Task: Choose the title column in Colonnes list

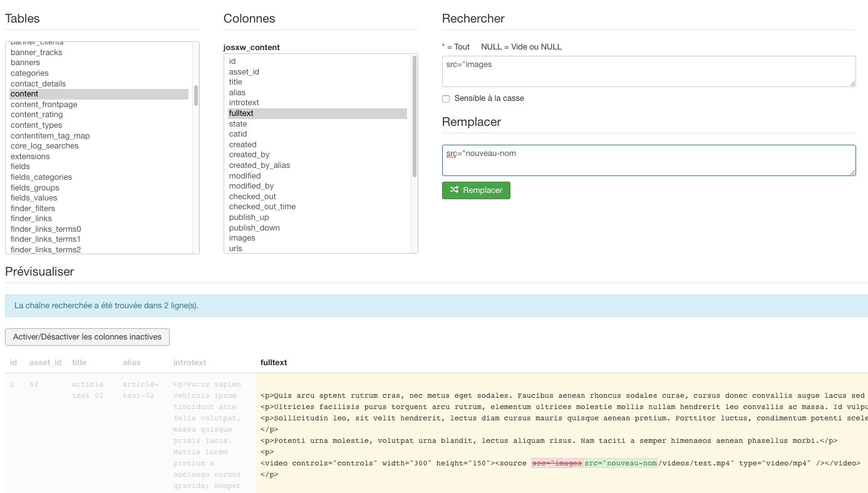Action: coord(318,82)
